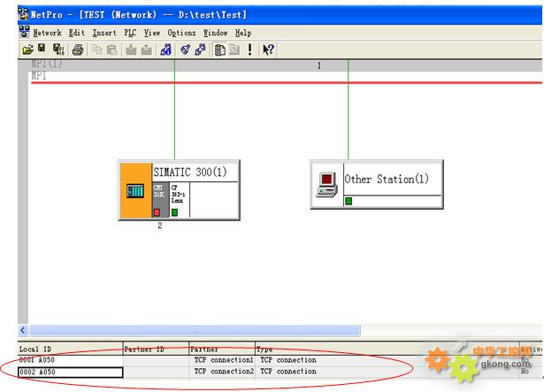Select the CP 343-1 Lean module
Viewport: 544px width, 392px height.
click(x=179, y=200)
